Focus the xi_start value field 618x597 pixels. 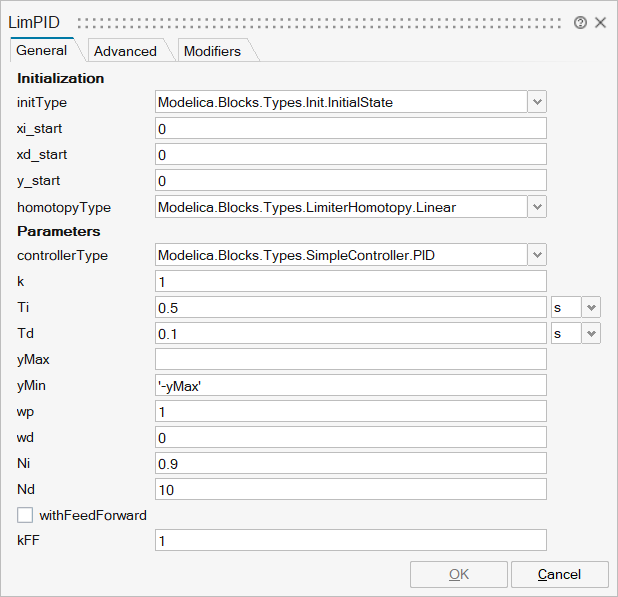pyautogui.click(x=350, y=128)
